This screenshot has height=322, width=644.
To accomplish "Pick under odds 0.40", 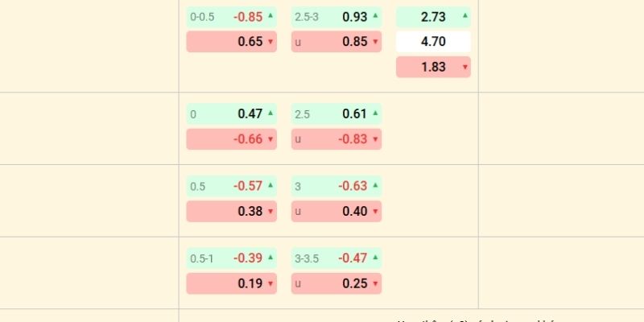I will (x=336, y=212).
